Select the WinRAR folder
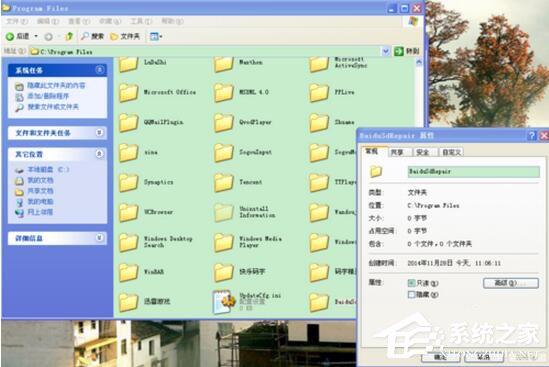 [141, 272]
